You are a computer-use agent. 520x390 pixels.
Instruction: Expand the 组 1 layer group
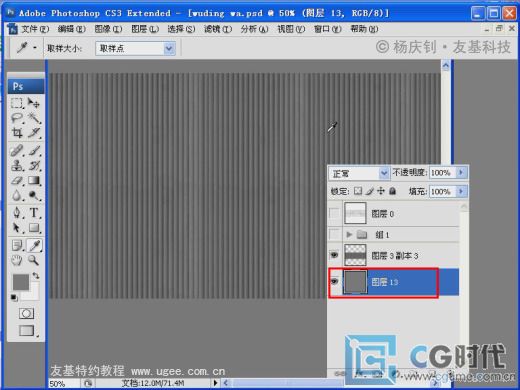[x=349, y=235]
